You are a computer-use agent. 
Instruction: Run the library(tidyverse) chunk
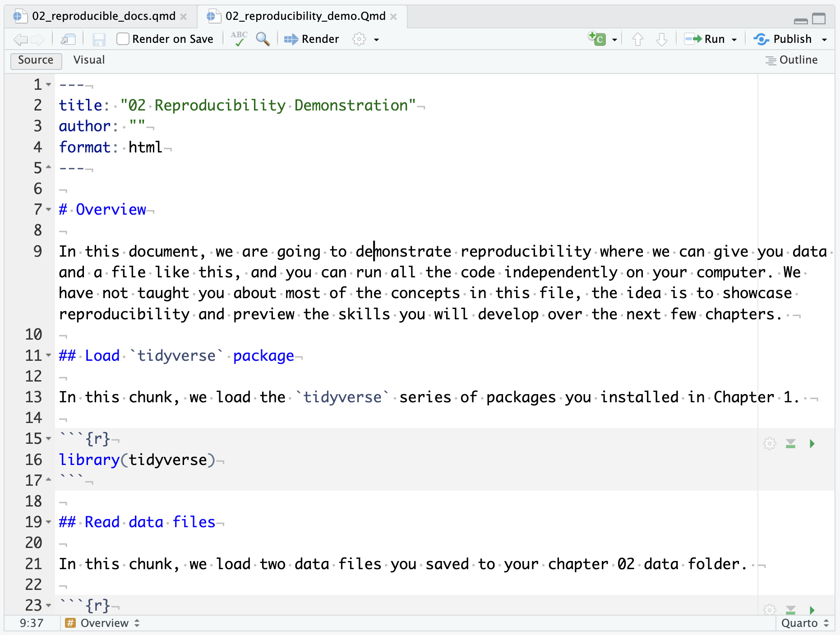click(x=812, y=444)
